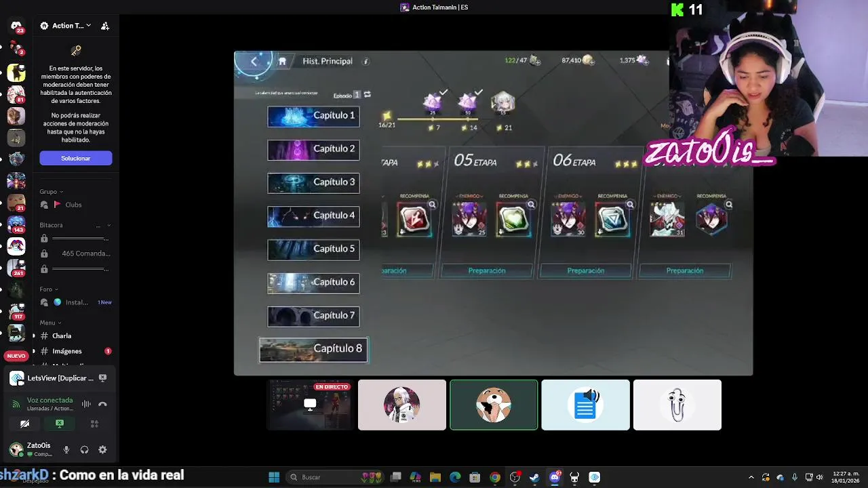The width and height of the screenshot is (868, 488).
Task: Open the Windows Start menu
Action: pyautogui.click(x=274, y=477)
